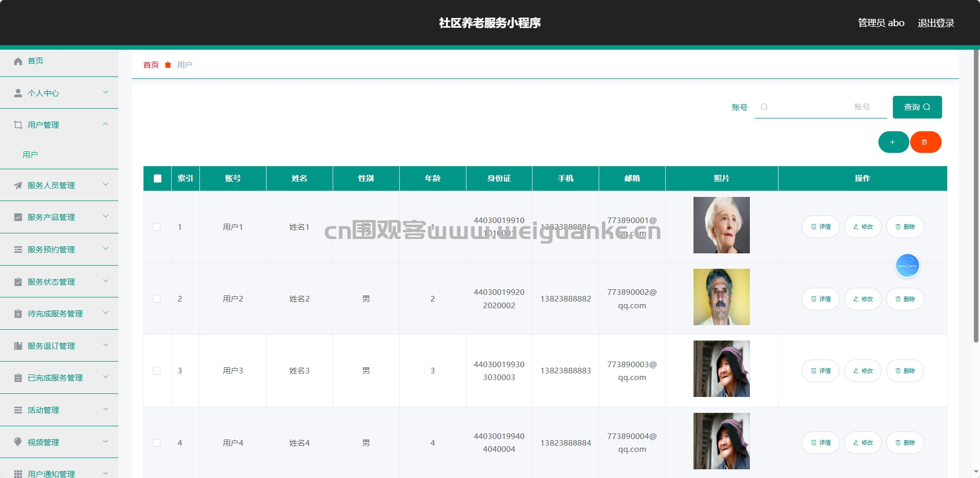Click the 查询 search button
The image size is (980, 478).
[x=917, y=107]
